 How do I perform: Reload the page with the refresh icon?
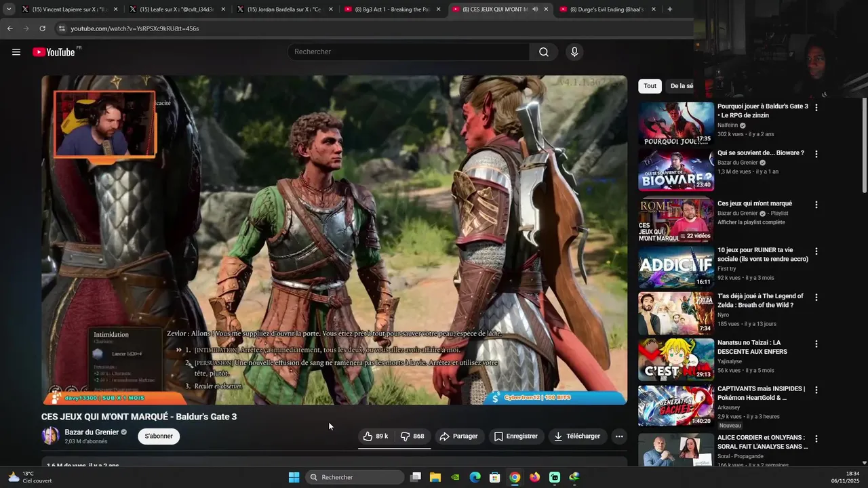tap(42, 28)
